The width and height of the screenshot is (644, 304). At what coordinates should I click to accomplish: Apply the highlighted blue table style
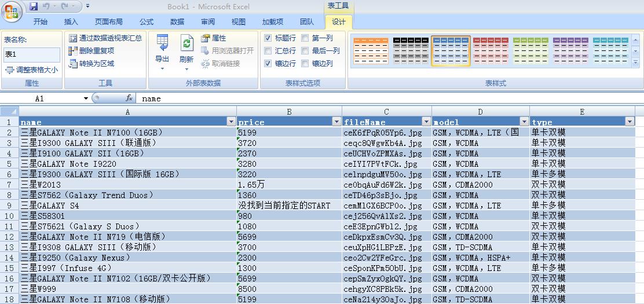pyautogui.click(x=451, y=51)
